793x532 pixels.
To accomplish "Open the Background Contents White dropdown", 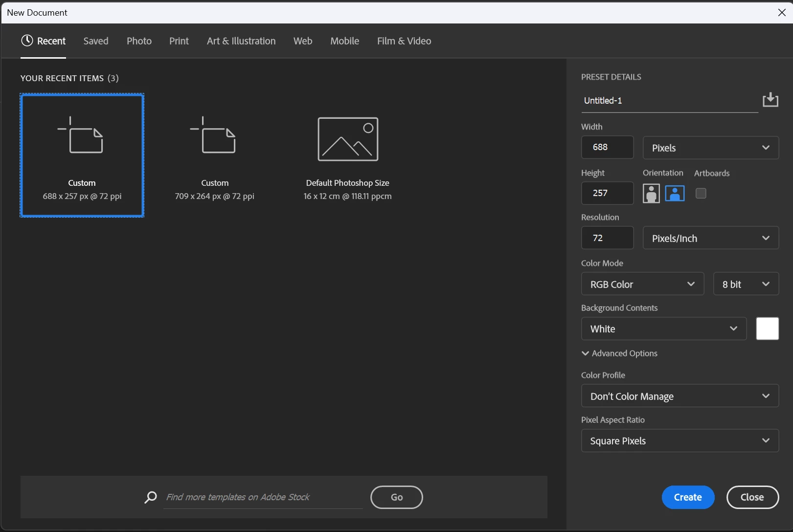I will pos(664,329).
